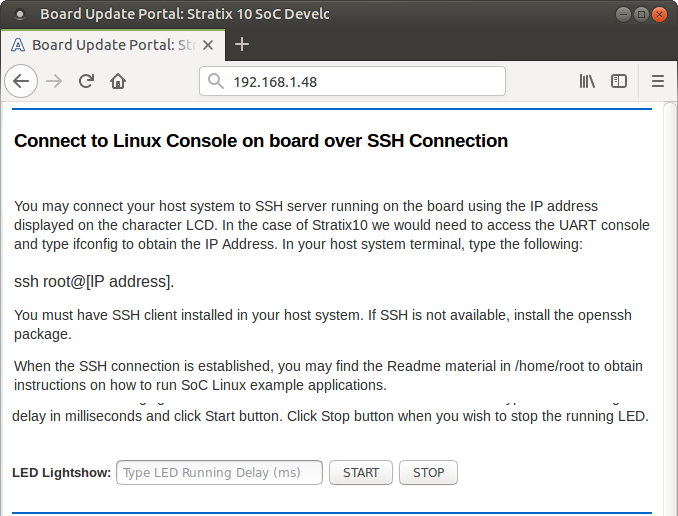This screenshot has height=516, width=678.
Task: Open a new tab with plus button
Action: click(x=241, y=45)
